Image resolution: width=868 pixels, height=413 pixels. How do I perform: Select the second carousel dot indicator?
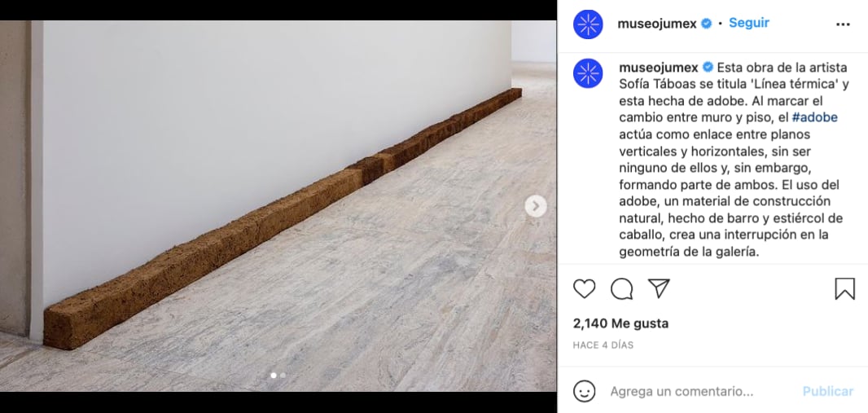283,376
